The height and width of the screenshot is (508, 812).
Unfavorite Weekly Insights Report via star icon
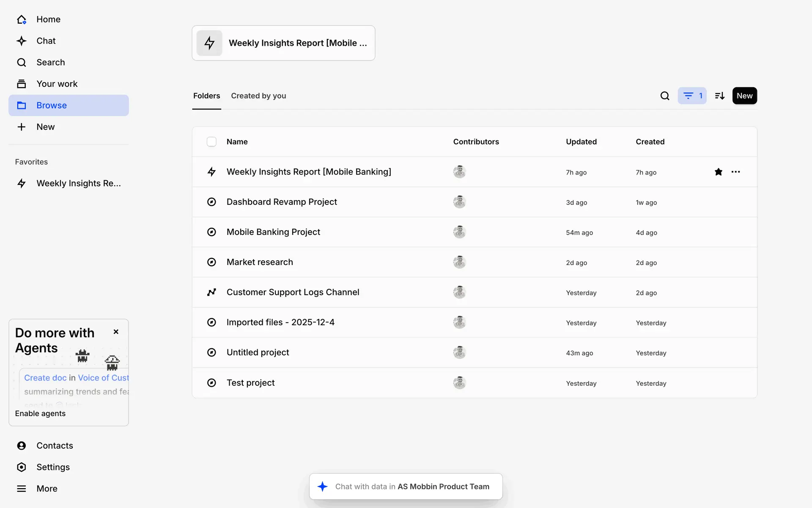point(718,172)
